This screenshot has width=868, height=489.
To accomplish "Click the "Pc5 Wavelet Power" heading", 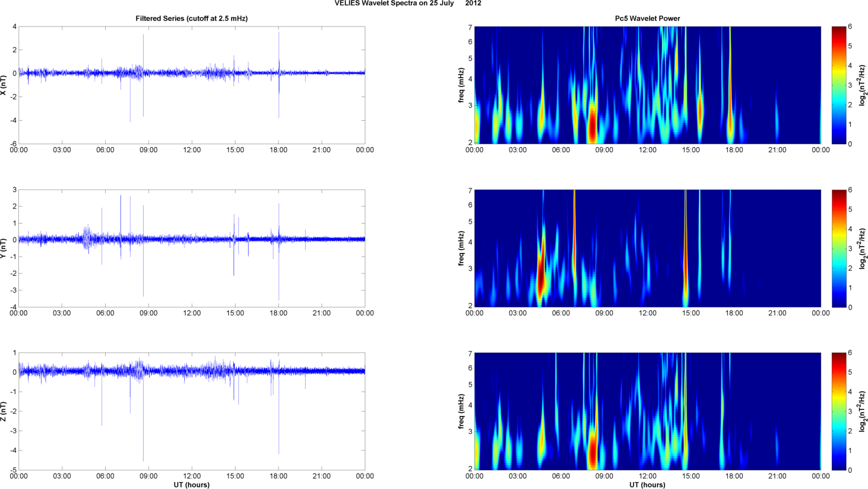I will [x=647, y=18].
